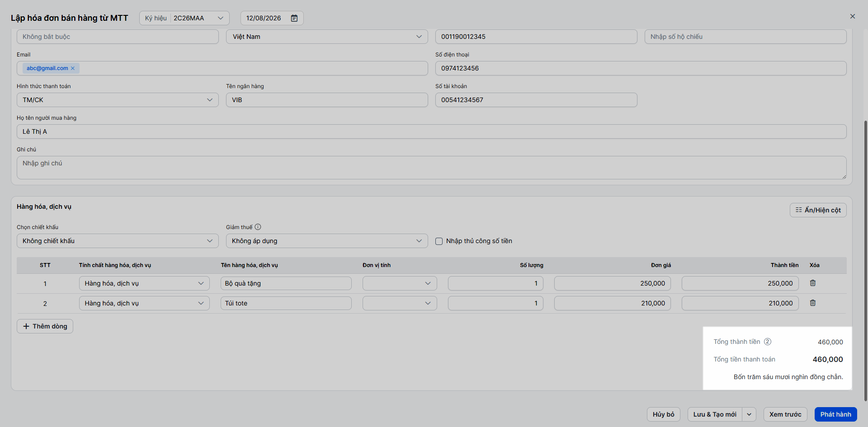Screen dimensions: 868x427
Task: Click the Đơn giá column header
Action: tap(660, 265)
